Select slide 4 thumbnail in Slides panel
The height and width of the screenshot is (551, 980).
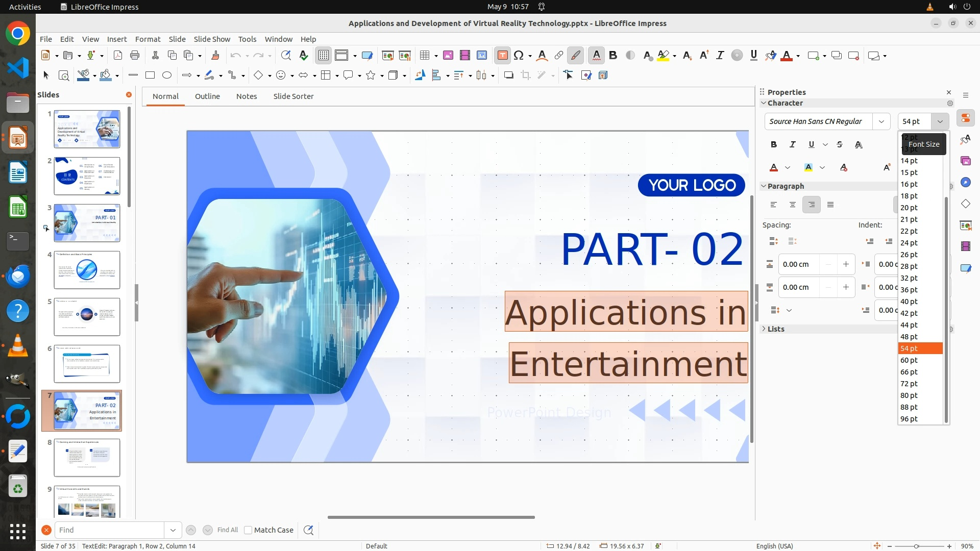pyautogui.click(x=87, y=270)
